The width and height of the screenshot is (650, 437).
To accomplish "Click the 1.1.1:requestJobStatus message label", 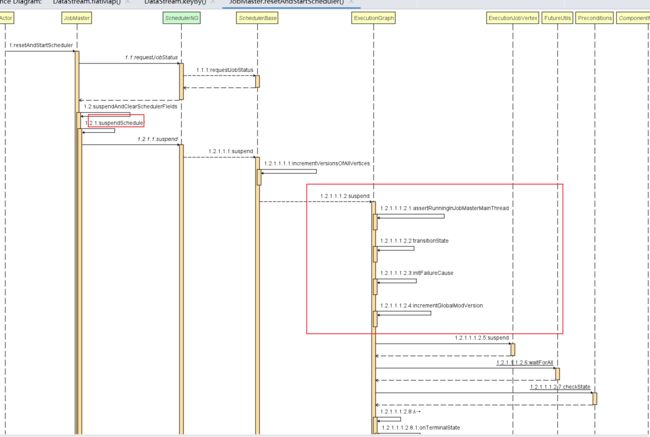I will 225,70.
